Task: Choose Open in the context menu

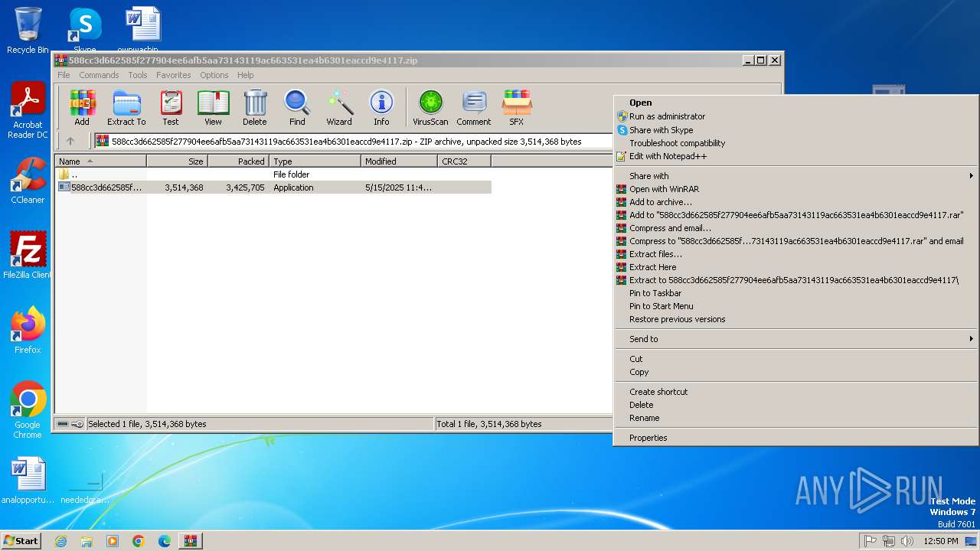Action: point(796,103)
